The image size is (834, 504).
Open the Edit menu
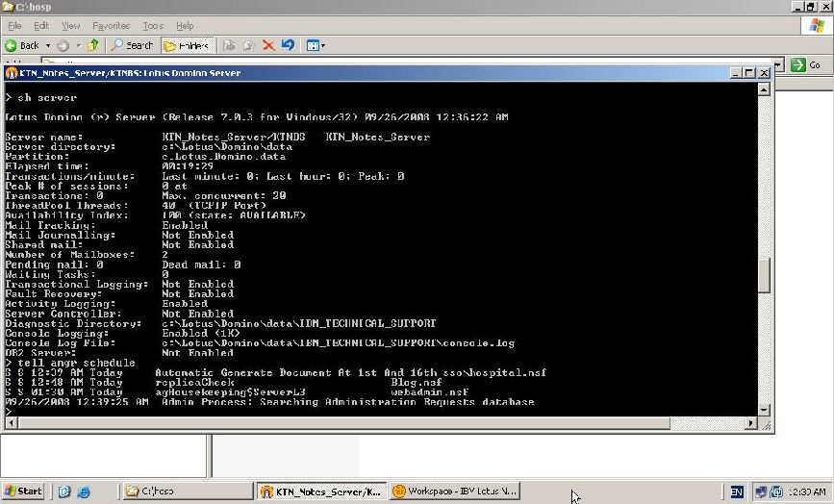tap(41, 26)
